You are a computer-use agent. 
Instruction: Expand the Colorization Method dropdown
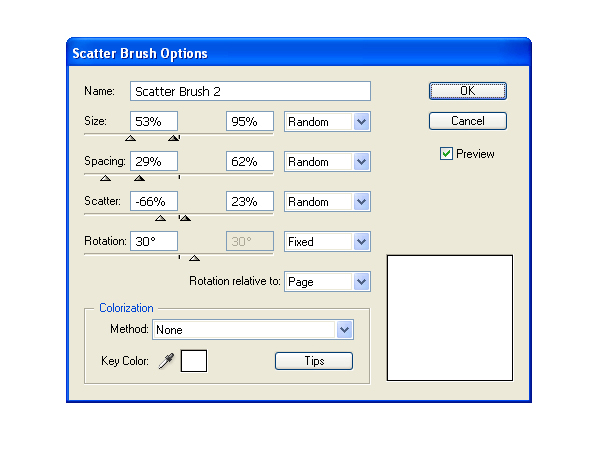coord(253,329)
